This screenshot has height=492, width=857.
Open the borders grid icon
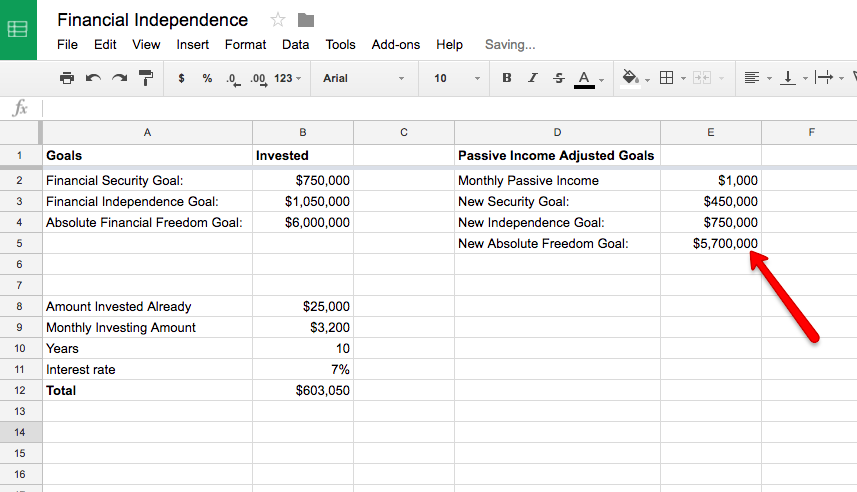coord(666,78)
